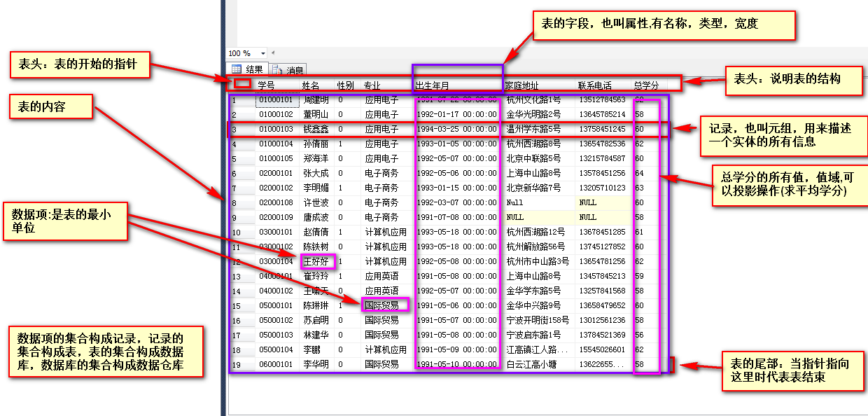Click the 结果 tab grid icon
Image resolution: width=868 pixels, height=416 pixels.
click(237, 69)
